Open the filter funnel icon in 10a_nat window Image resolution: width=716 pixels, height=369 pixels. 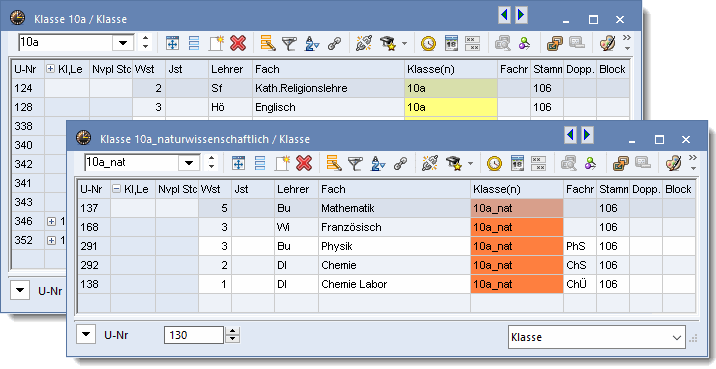click(355, 163)
